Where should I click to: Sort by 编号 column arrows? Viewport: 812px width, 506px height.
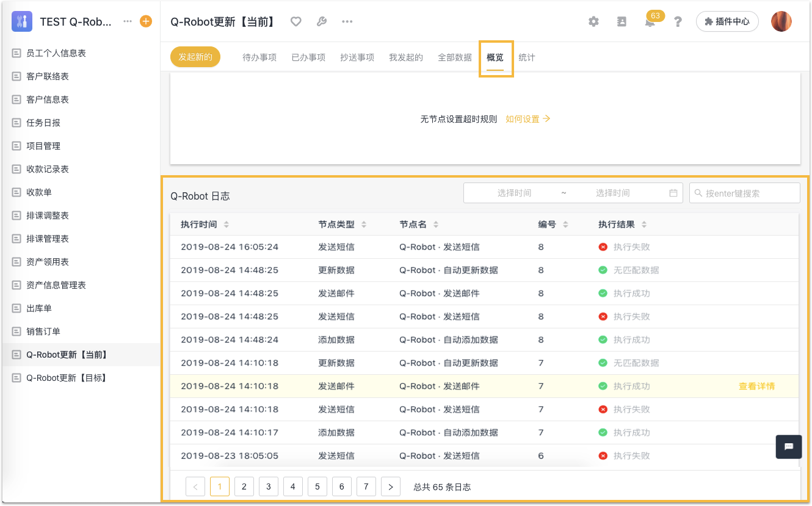coord(565,225)
